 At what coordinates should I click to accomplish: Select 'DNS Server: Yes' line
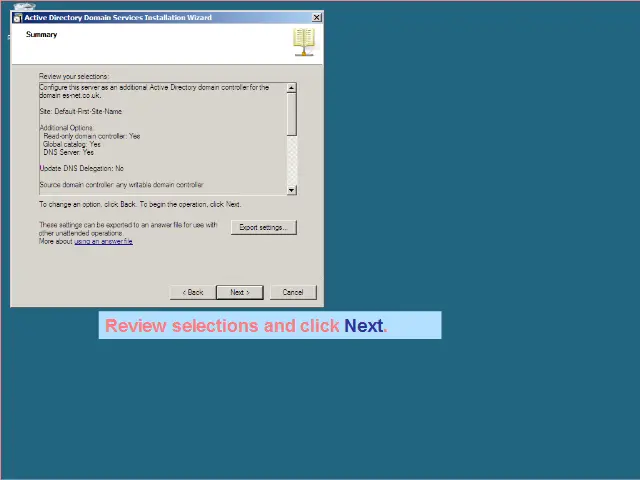click(x=69, y=152)
